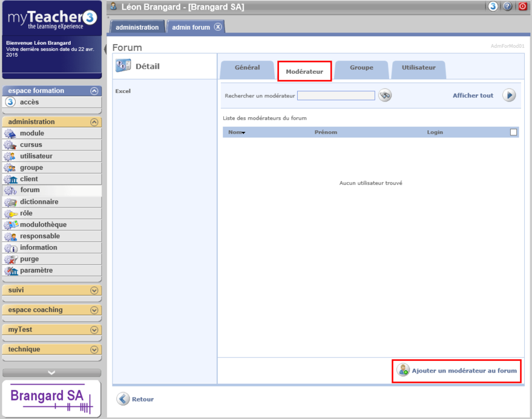Toggle the select-all checkbox in table header
The width and height of the screenshot is (532, 419).
coord(514,132)
